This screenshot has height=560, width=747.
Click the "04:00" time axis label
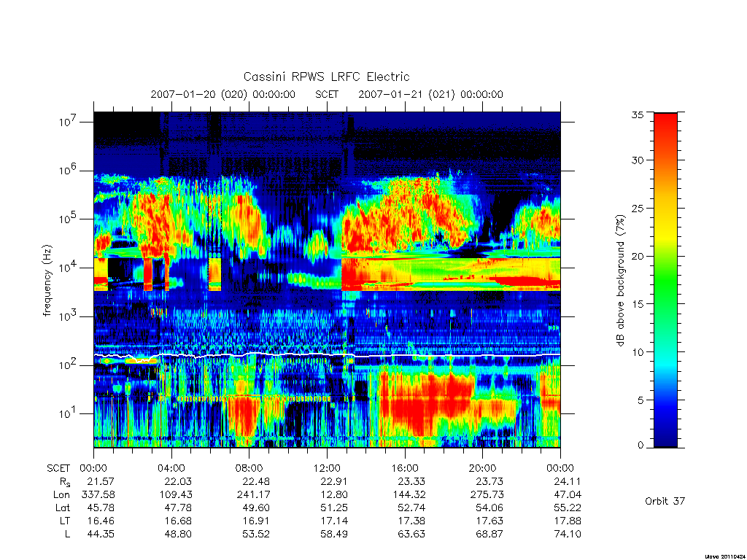pos(171,468)
